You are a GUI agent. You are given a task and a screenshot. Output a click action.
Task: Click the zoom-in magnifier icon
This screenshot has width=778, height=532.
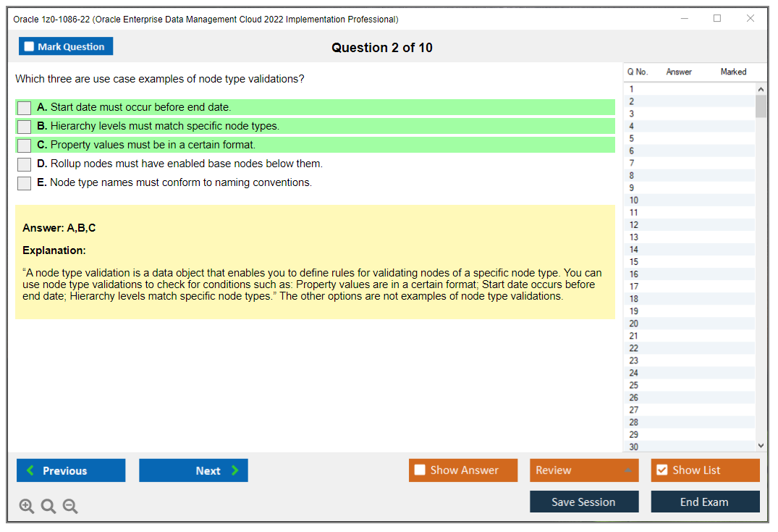point(26,506)
